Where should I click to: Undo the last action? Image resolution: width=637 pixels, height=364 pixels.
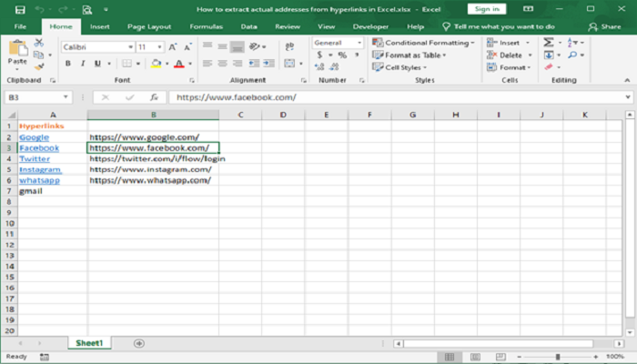39,9
